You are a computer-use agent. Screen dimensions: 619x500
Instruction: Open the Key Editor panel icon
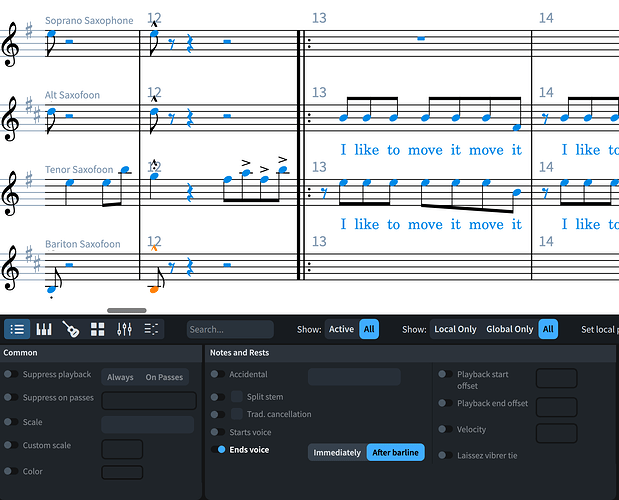coord(151,329)
